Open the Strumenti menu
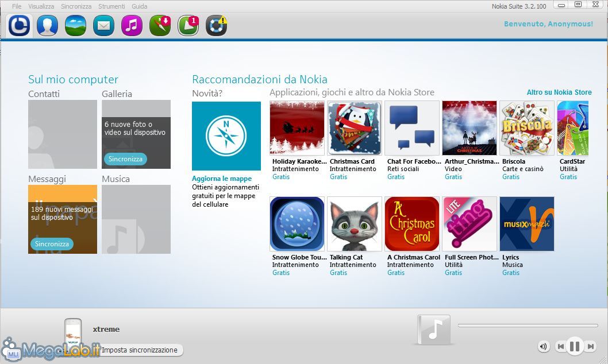Image resolution: width=608 pixels, height=364 pixels. [x=111, y=6]
